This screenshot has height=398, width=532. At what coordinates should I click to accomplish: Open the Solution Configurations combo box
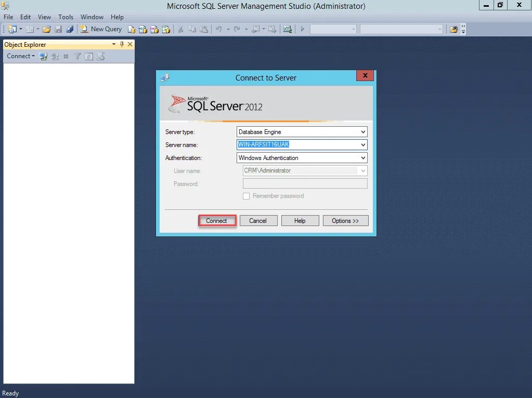pyautogui.click(x=333, y=29)
